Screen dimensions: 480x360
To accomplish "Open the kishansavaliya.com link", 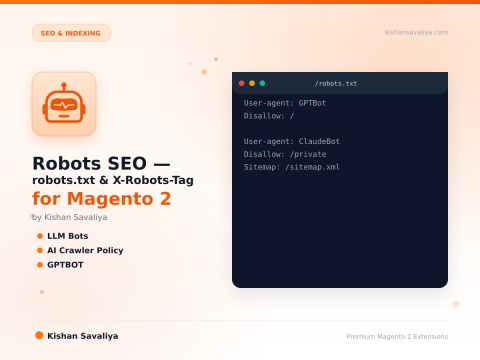I will click(x=416, y=32).
